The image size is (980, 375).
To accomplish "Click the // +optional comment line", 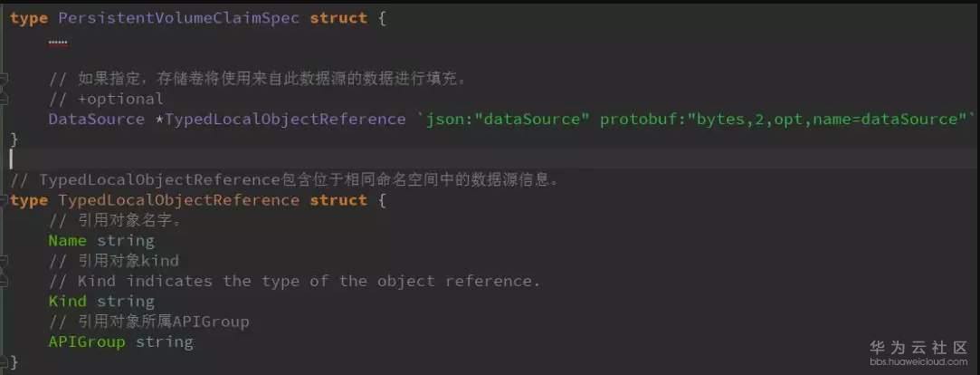I will point(106,99).
